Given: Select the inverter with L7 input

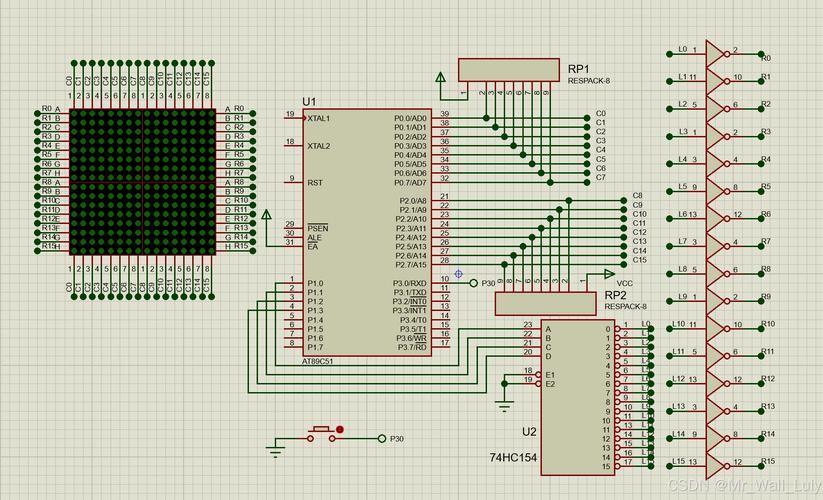Looking at the screenshot, I should click(717, 246).
